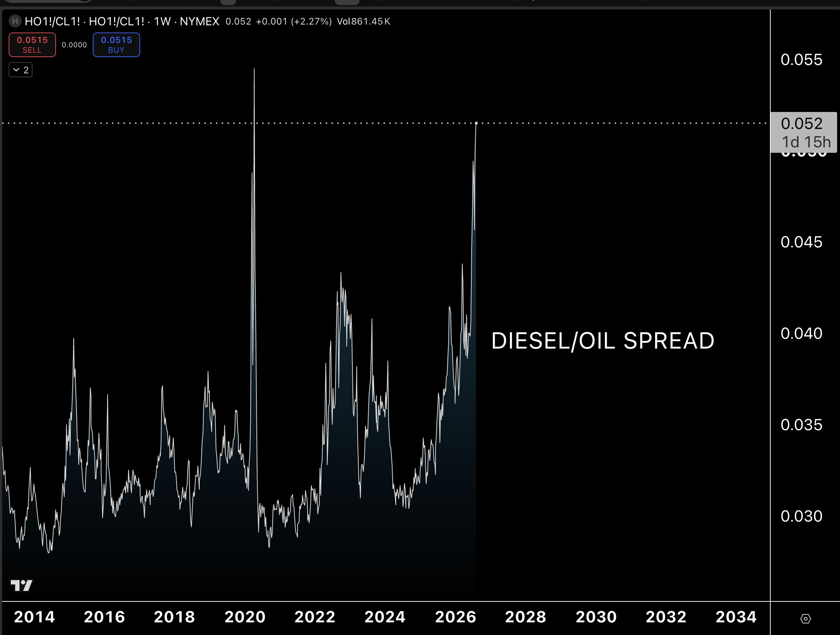Expand the collapsed indicators legend showing 2

click(x=21, y=70)
